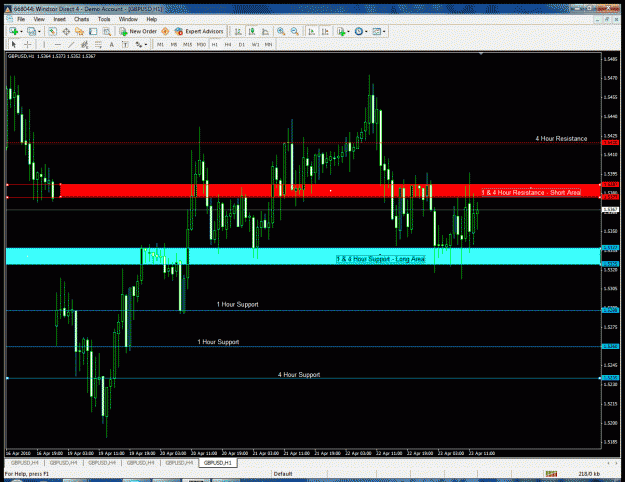Image resolution: width=625 pixels, height=482 pixels.
Task: Select the standard Cursor tool
Action: pyautogui.click(x=14, y=44)
